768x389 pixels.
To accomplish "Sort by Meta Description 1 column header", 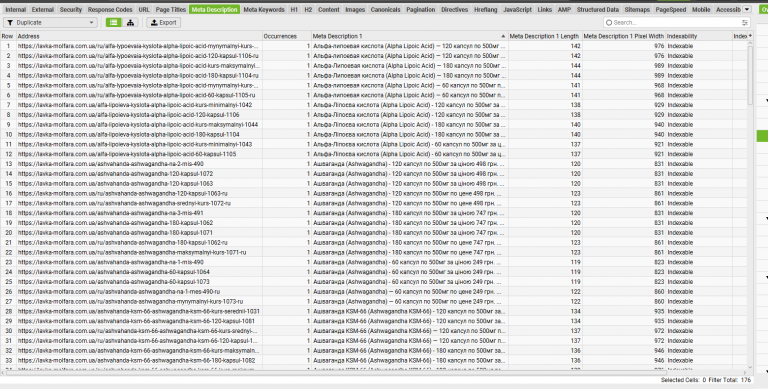I will 409,36.
